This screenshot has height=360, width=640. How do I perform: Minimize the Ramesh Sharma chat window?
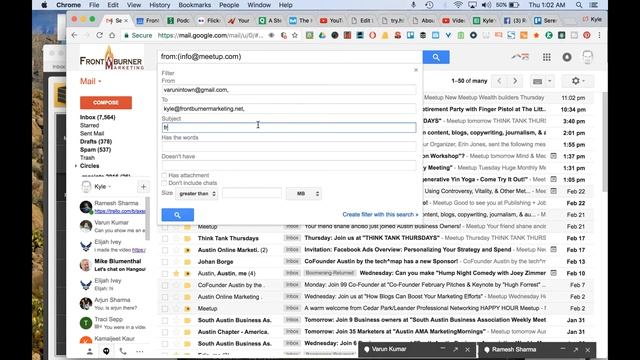click(563, 349)
